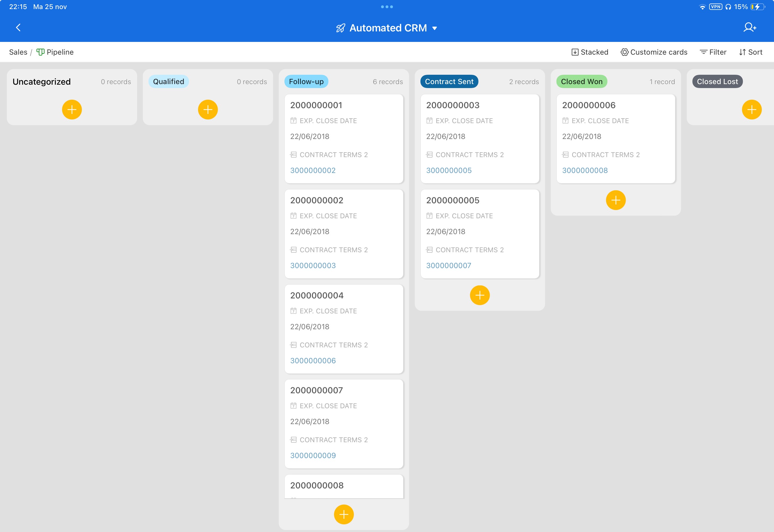Viewport: 774px width, 532px height.
Task: Add record in Closed Lost column
Action: pyautogui.click(x=751, y=110)
